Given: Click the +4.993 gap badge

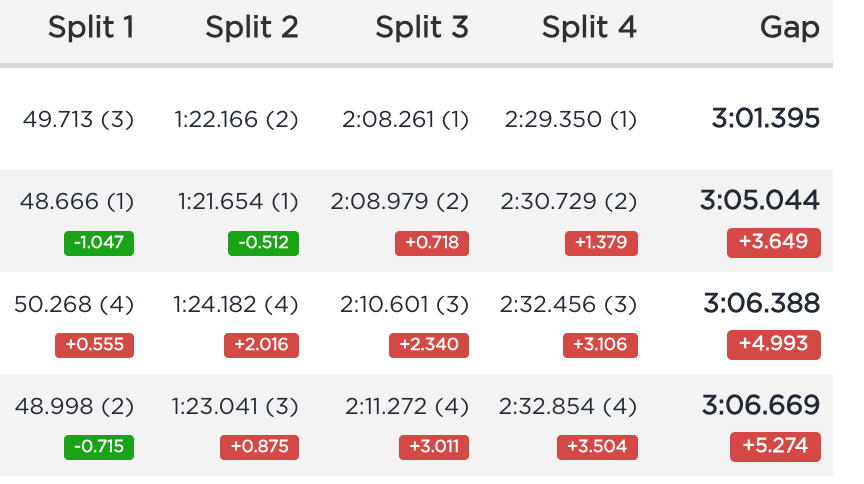Looking at the screenshot, I should pyautogui.click(x=774, y=345).
